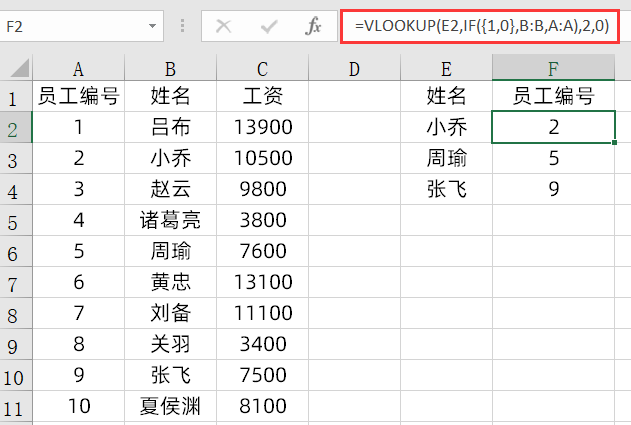
Task: Open the Name Box dropdown arrow
Action: [152, 27]
